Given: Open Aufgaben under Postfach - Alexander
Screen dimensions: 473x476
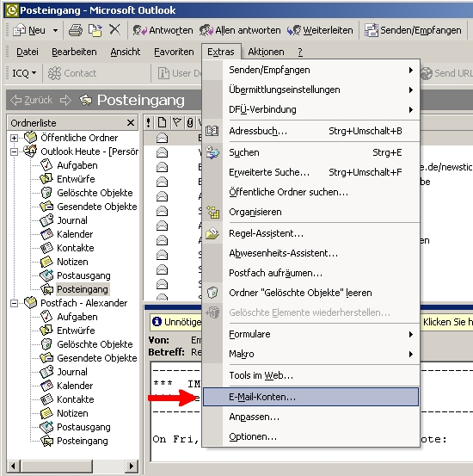Looking at the screenshot, I should pos(77,317).
